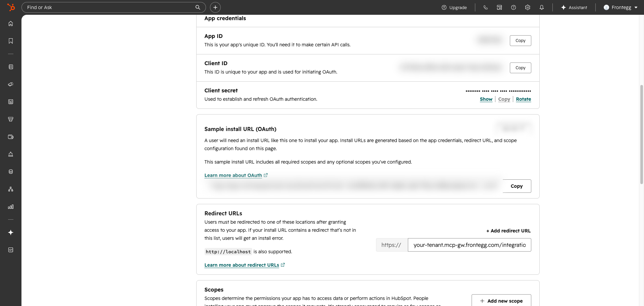
Task: Open the calling phone icon
Action: click(x=485, y=7)
